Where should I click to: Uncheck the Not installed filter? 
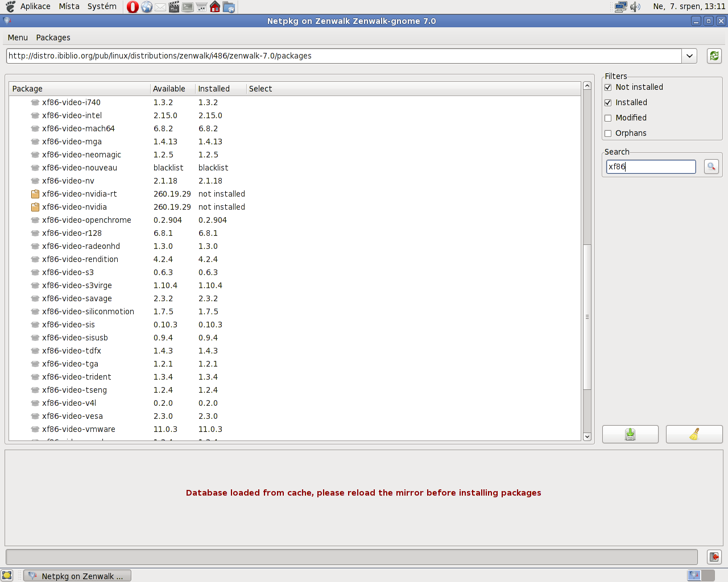click(608, 87)
